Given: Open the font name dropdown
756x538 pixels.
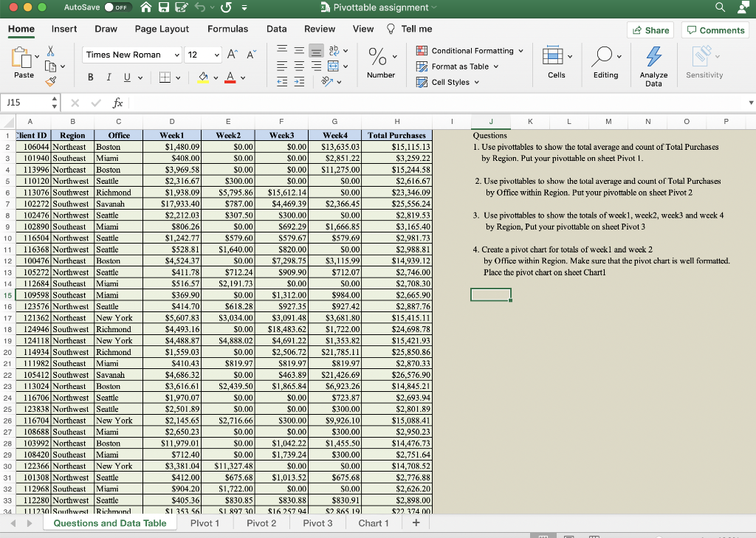Looking at the screenshot, I should point(177,55).
